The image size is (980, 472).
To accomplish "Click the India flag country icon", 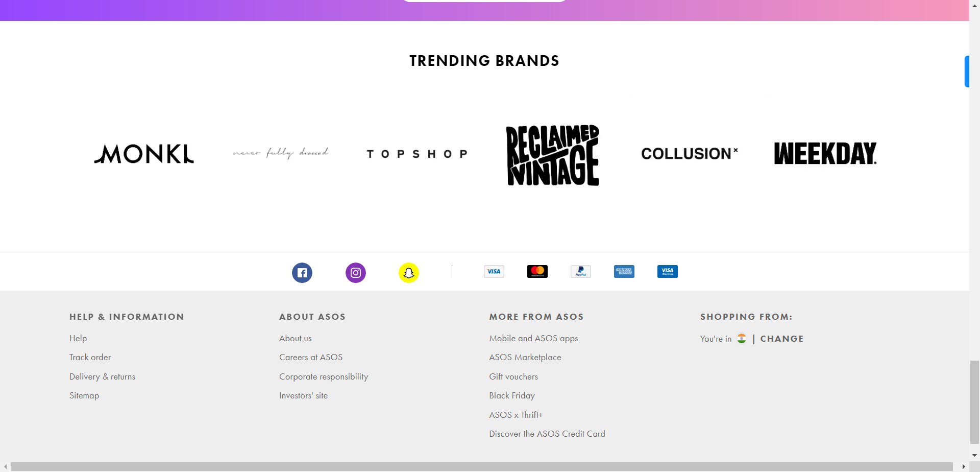I will [x=742, y=339].
